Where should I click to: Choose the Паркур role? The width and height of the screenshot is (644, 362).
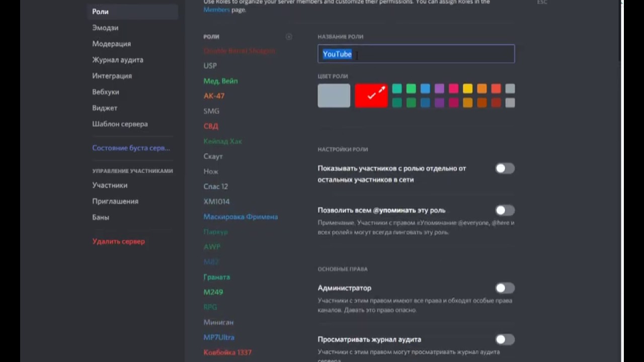[215, 232]
